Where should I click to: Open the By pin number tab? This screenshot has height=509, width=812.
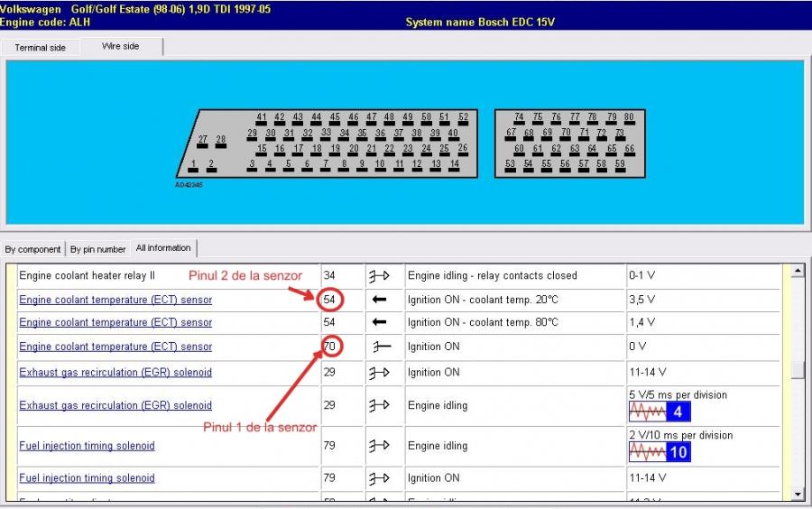coord(97,250)
